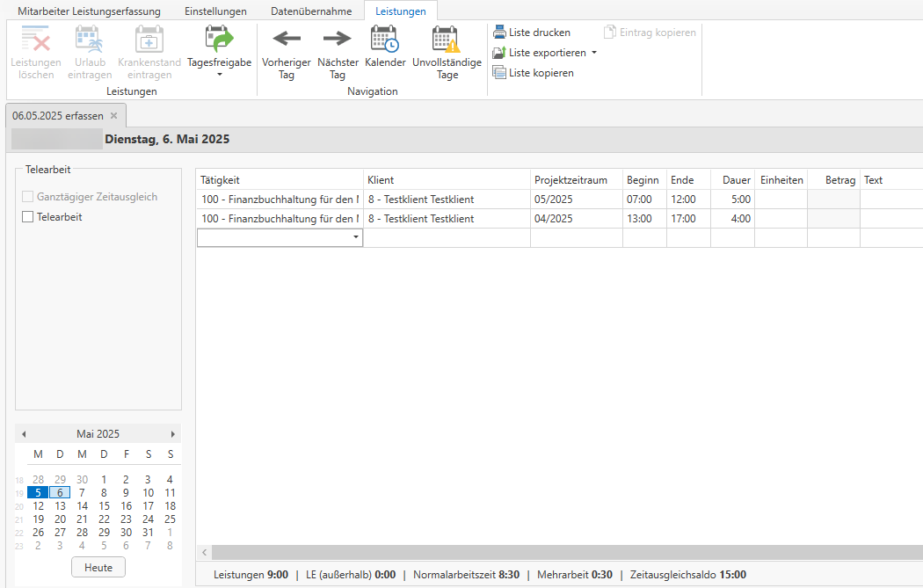Viewport: 923px width, 588px height.
Task: Enable the Telearbeit checkbox
Action: click(x=28, y=217)
